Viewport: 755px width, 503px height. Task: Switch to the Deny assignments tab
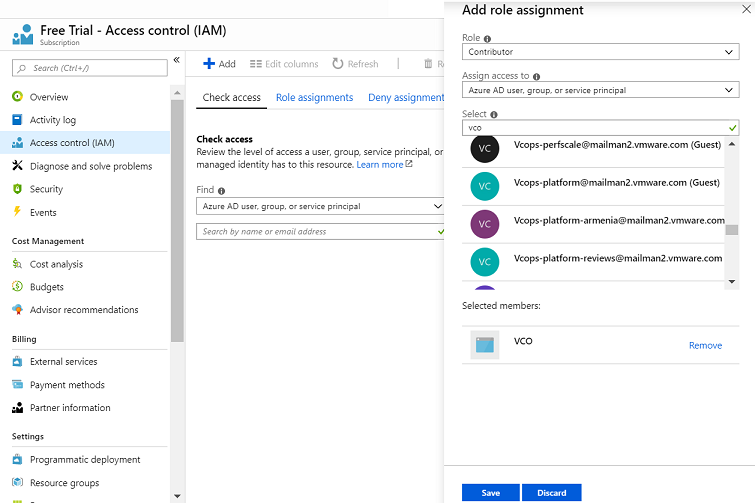tap(406, 98)
